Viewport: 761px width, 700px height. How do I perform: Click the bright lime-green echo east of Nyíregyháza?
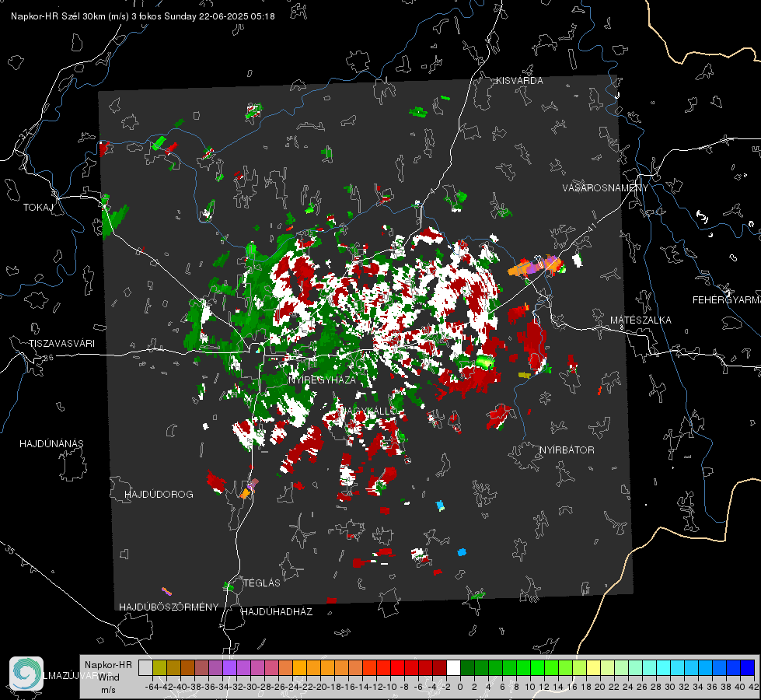coord(484,362)
